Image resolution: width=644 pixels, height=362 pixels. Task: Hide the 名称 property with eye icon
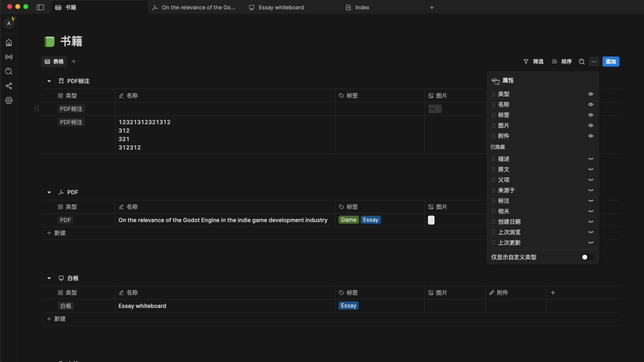click(x=591, y=105)
